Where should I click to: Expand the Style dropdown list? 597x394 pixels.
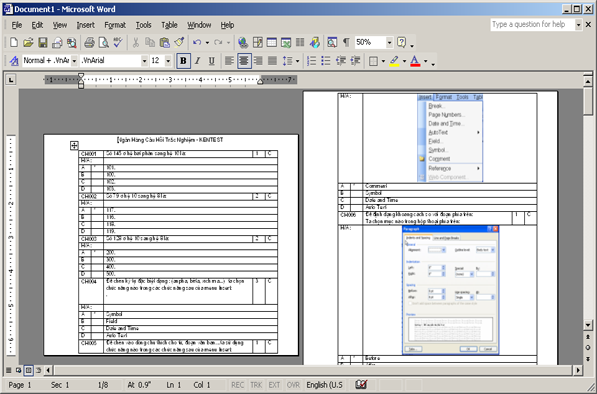[74, 61]
